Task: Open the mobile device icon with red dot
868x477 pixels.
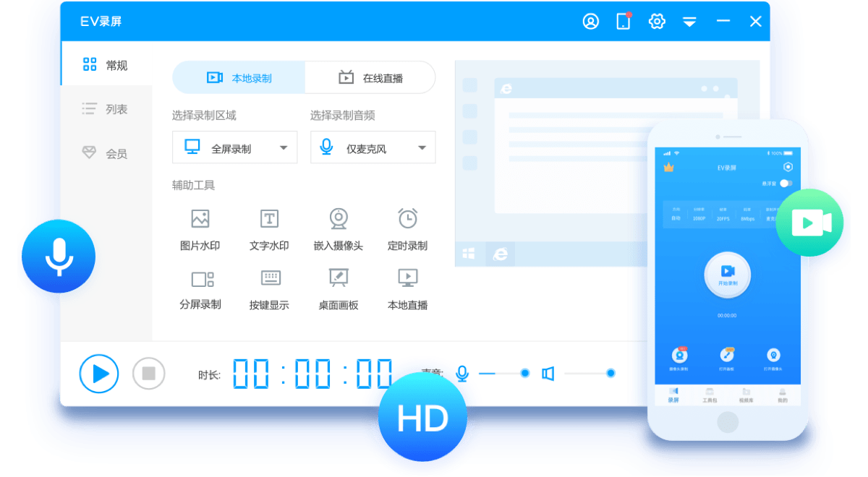Action: [624, 21]
